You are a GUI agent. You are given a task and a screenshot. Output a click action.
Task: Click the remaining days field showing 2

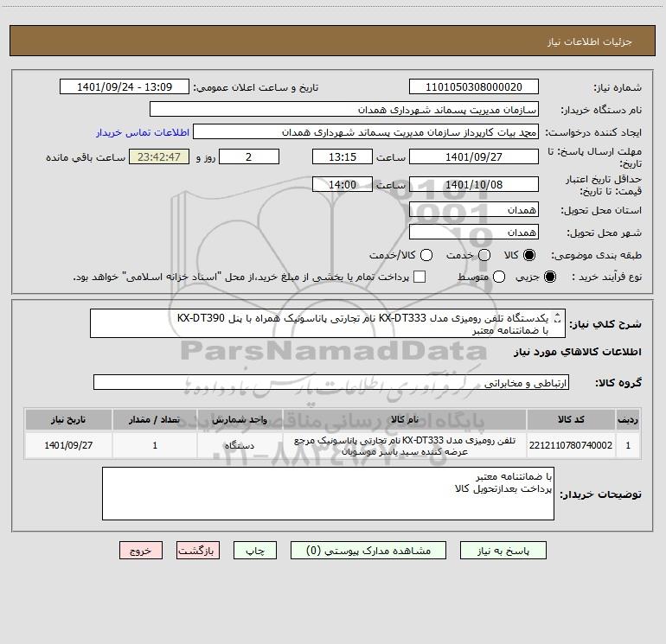point(249,156)
